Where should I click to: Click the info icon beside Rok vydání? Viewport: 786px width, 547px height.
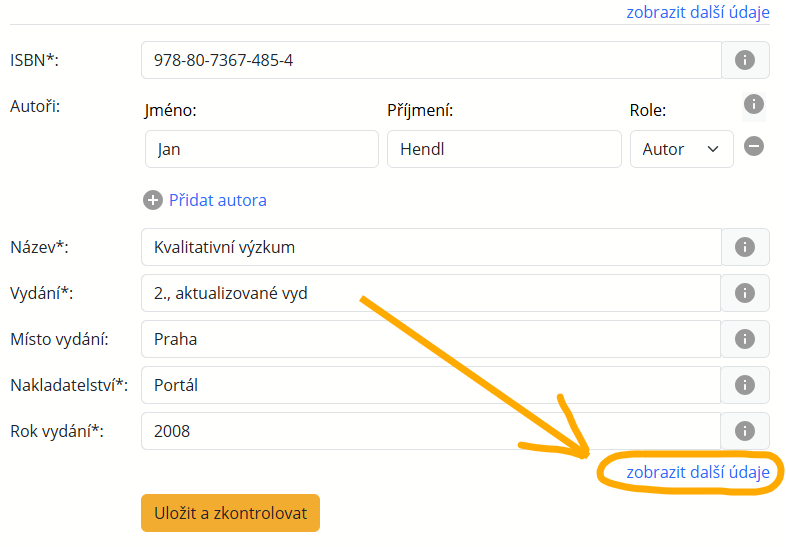tap(744, 431)
